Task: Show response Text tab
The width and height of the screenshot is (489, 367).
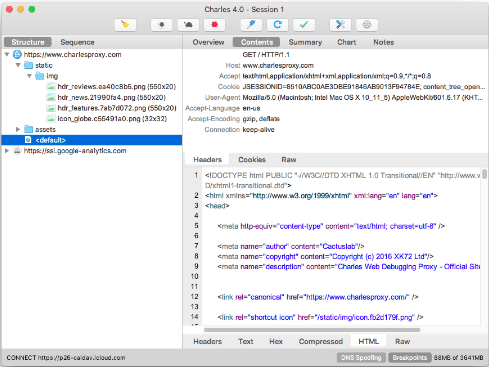Action: pos(246,341)
